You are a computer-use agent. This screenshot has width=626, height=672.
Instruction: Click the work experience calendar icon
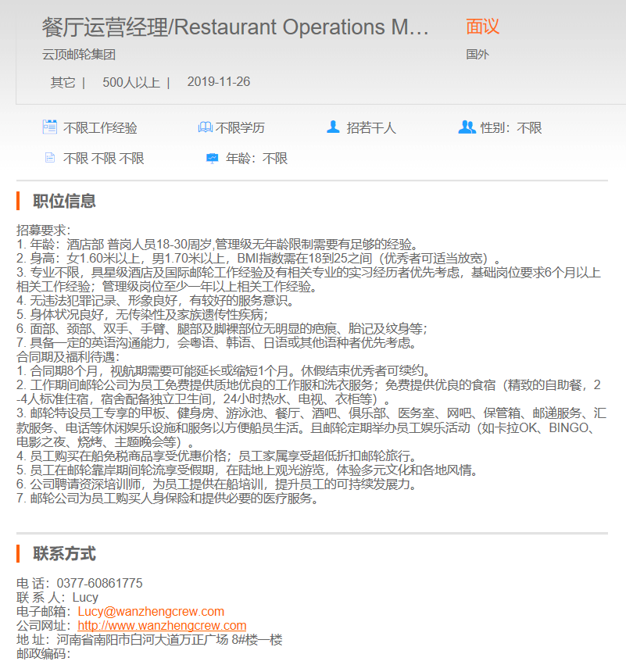[x=50, y=127]
